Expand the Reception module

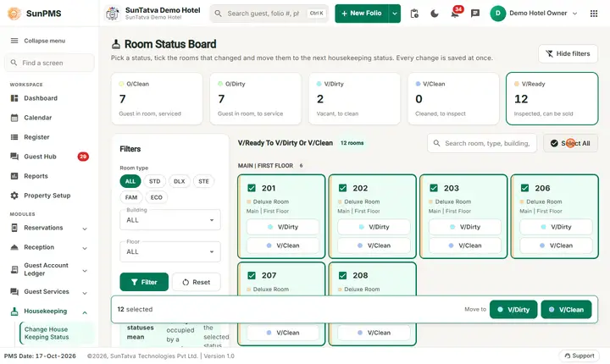click(47, 247)
